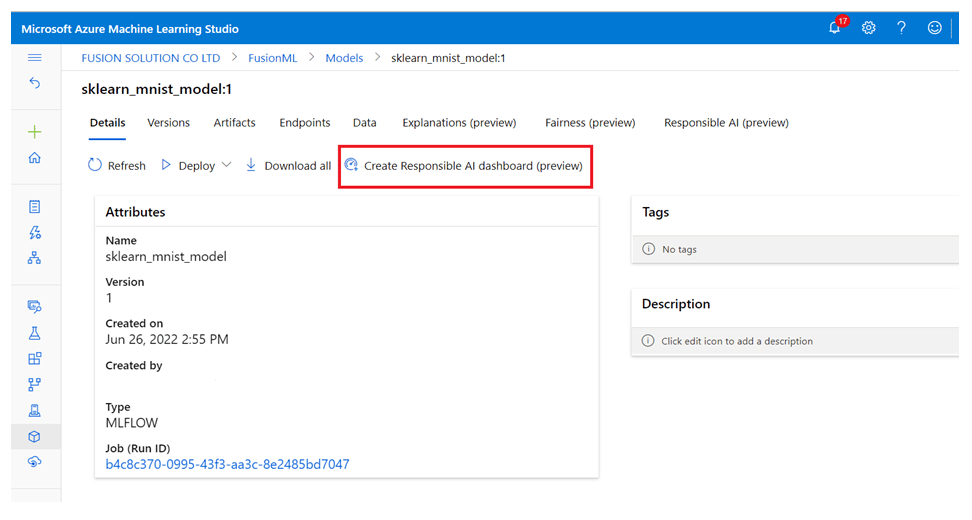Open the Fairness (preview) tab

coord(590,123)
